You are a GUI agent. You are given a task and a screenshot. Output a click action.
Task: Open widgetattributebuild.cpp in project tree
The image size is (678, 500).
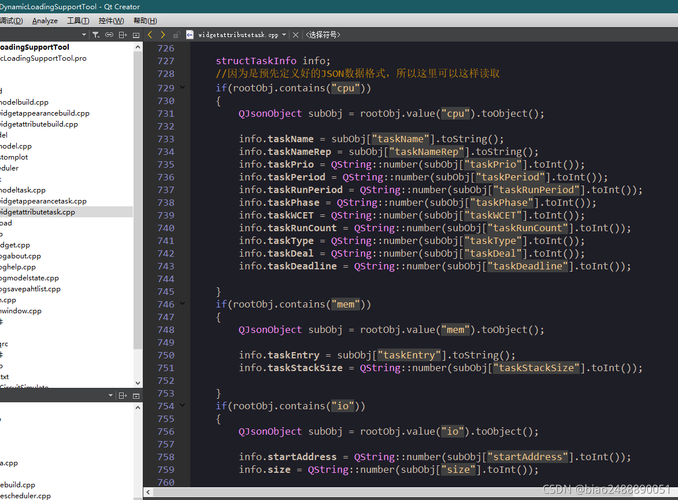pyautogui.click(x=39, y=124)
